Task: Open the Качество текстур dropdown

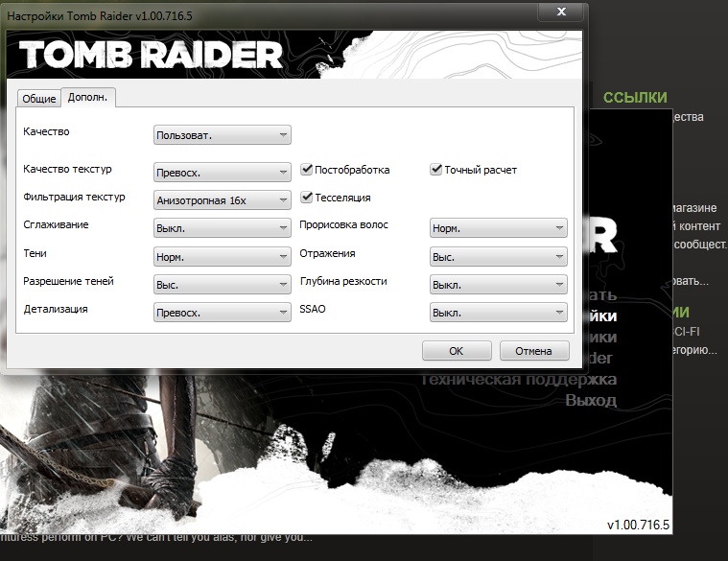Action: coord(222,173)
